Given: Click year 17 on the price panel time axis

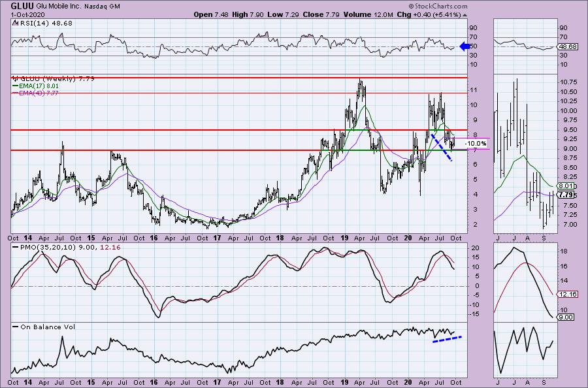Looking at the screenshot, I should point(217,238).
